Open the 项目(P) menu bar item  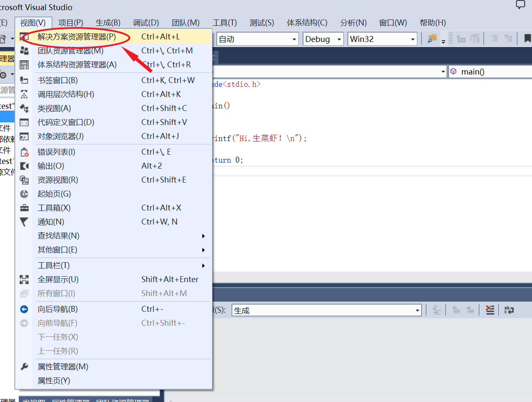71,22
